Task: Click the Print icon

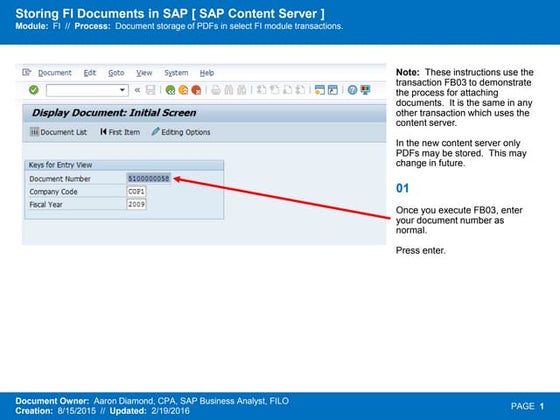Action: (216, 90)
